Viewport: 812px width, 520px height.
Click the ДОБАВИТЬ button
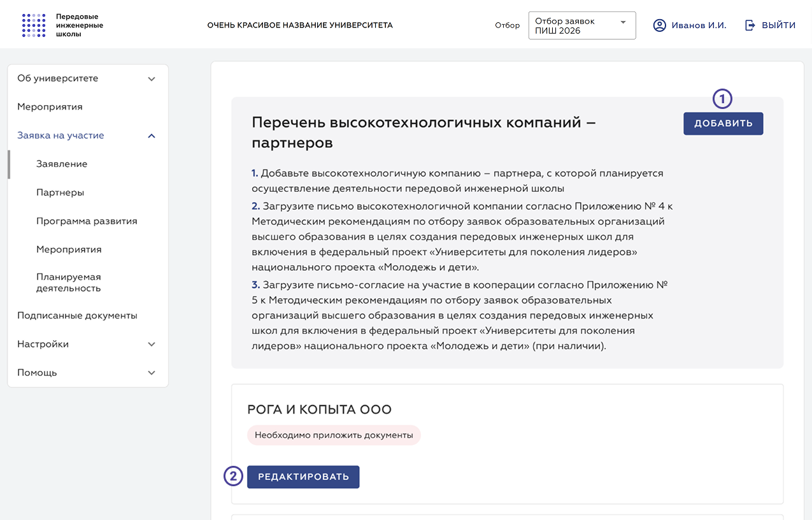[x=723, y=124]
